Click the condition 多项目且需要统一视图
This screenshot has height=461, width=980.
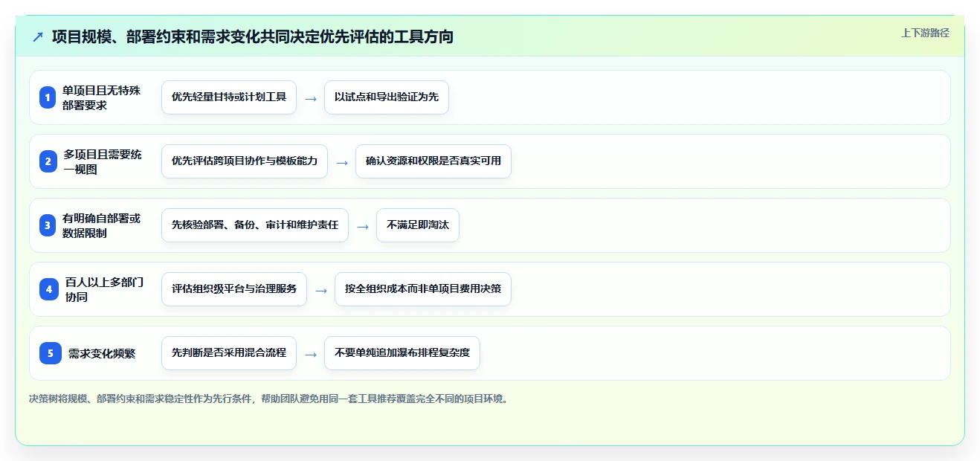101,161
